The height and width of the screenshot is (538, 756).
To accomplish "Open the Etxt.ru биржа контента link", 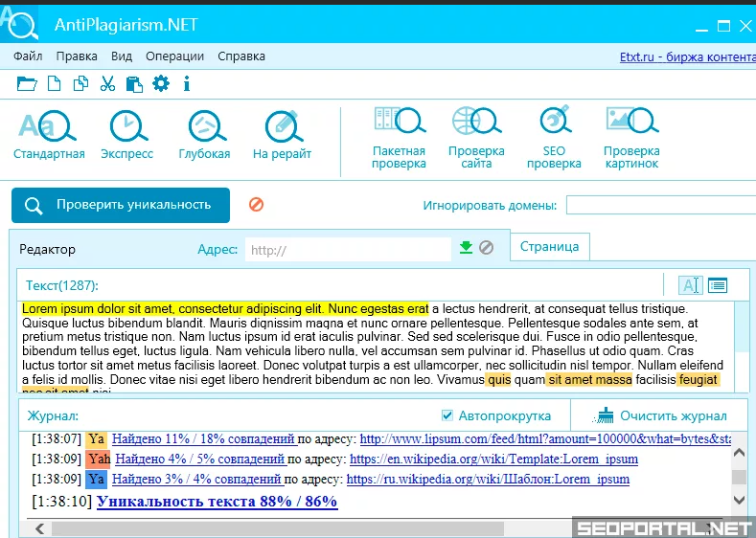I will 688,56.
